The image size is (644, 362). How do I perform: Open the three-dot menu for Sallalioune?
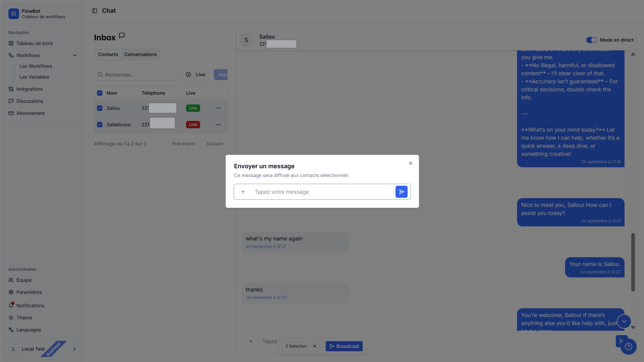(x=219, y=125)
